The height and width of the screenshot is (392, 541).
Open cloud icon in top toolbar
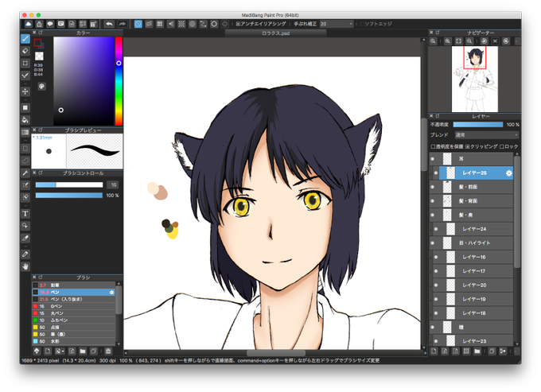29,24
